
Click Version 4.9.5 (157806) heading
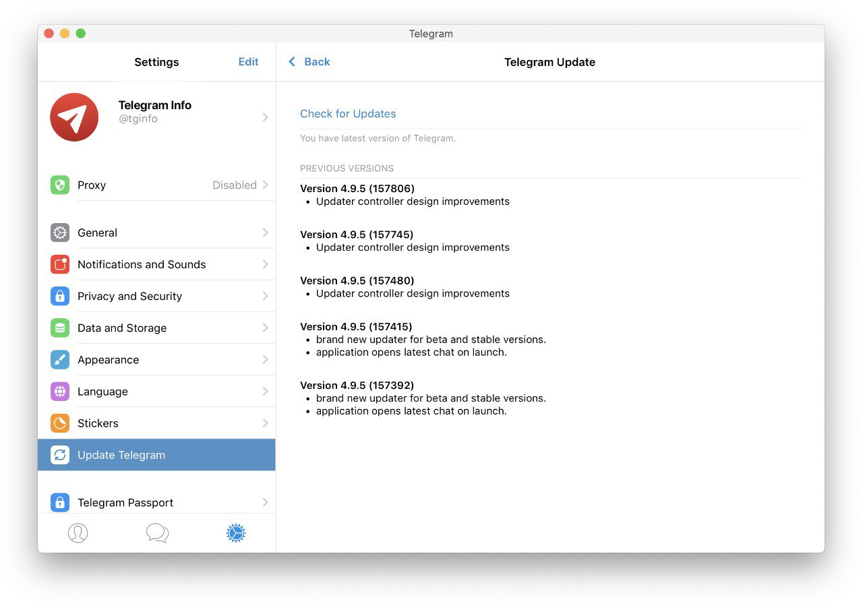[357, 188]
